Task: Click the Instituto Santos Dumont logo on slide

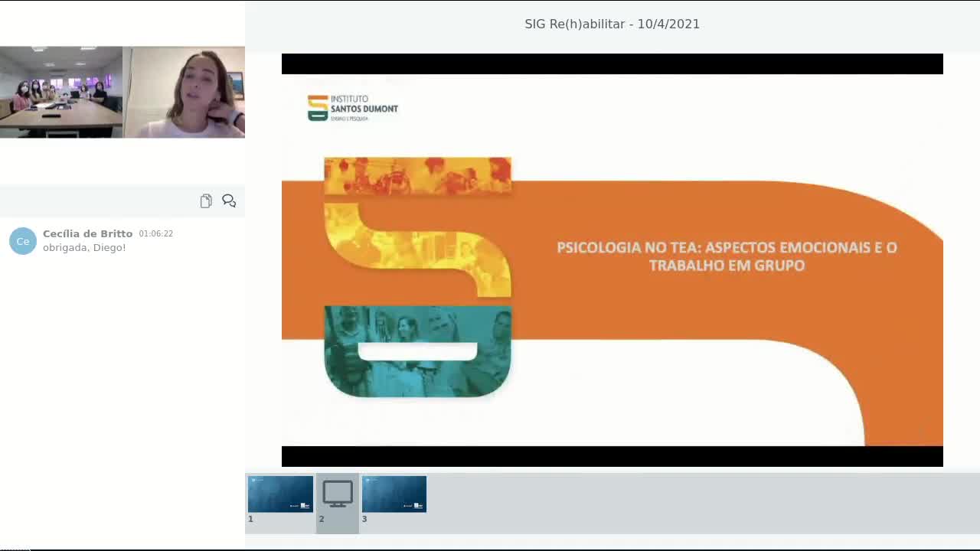Action: click(x=353, y=108)
